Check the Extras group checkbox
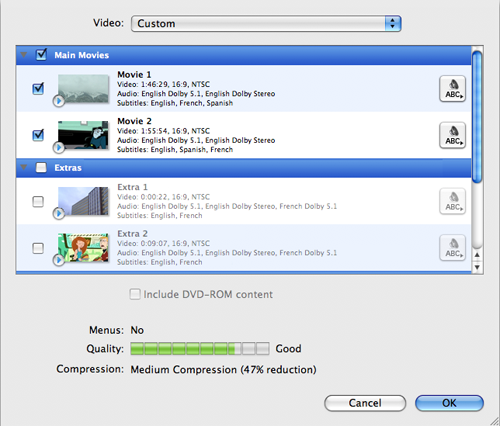The height and width of the screenshot is (426, 500). pyautogui.click(x=41, y=167)
